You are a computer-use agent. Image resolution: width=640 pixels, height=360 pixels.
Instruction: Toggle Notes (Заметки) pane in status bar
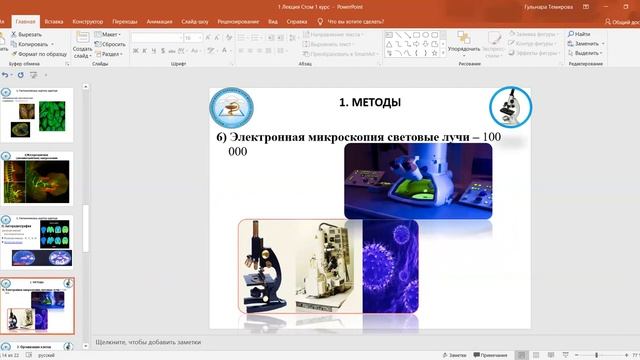coord(454,355)
